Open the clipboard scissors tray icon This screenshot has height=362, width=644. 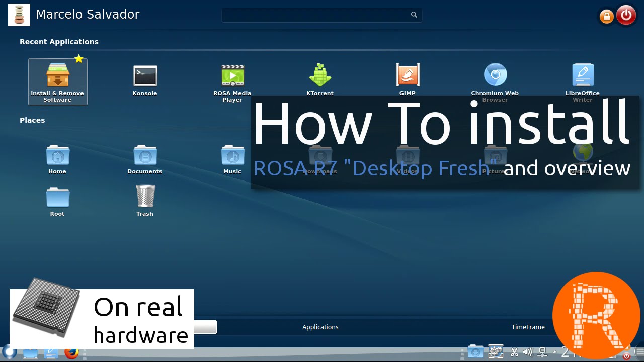[514, 352]
